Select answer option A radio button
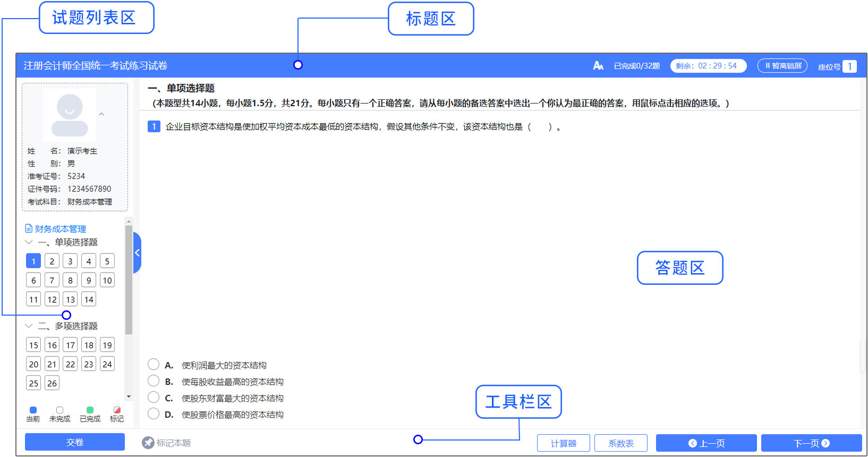868x457 pixels. [154, 365]
